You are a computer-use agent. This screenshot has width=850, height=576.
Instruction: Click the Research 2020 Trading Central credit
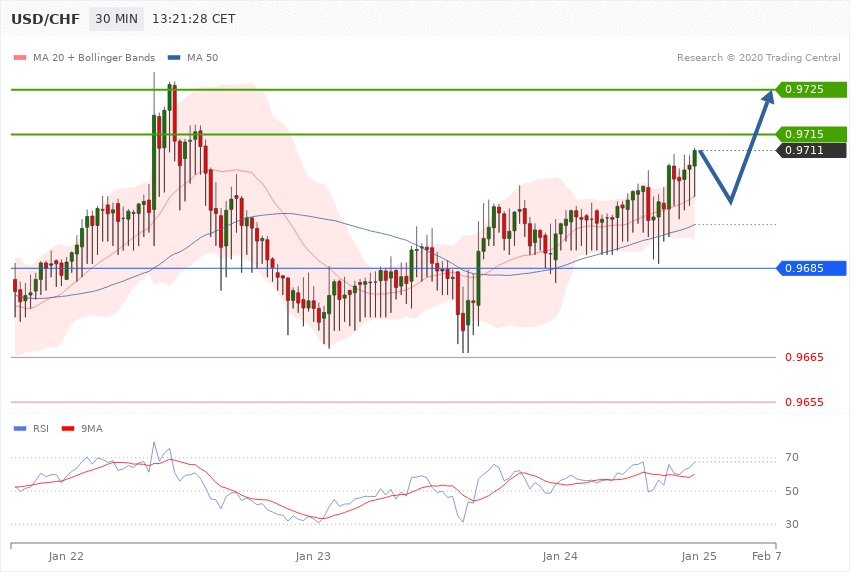(x=758, y=57)
